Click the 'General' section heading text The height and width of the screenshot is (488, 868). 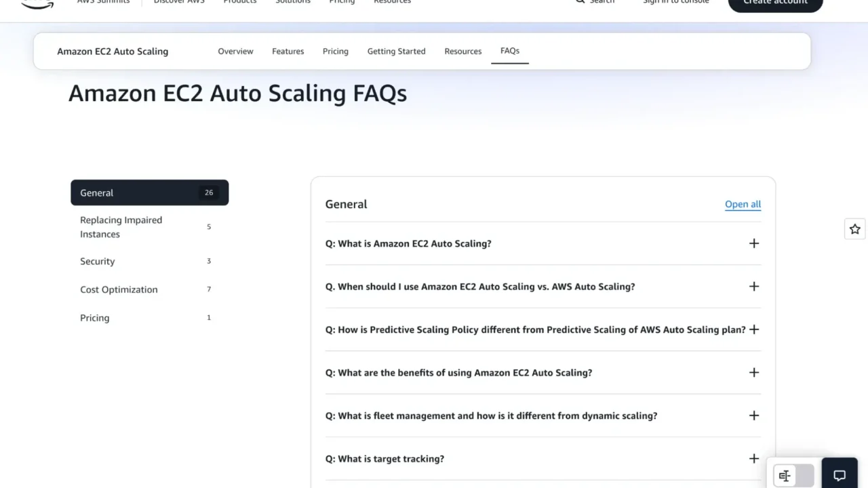coord(346,204)
